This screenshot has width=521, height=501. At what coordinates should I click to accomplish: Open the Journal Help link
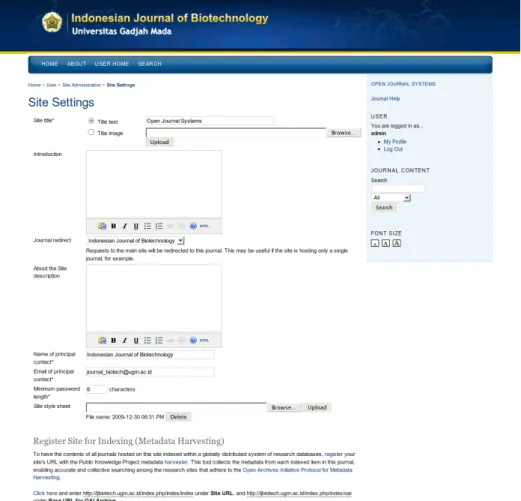coord(385,99)
